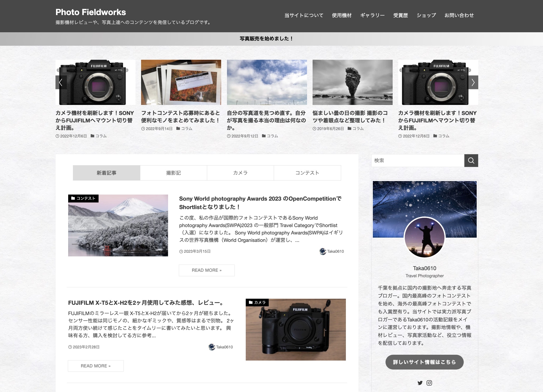Click the next slide arrow in carousel

(x=473, y=82)
